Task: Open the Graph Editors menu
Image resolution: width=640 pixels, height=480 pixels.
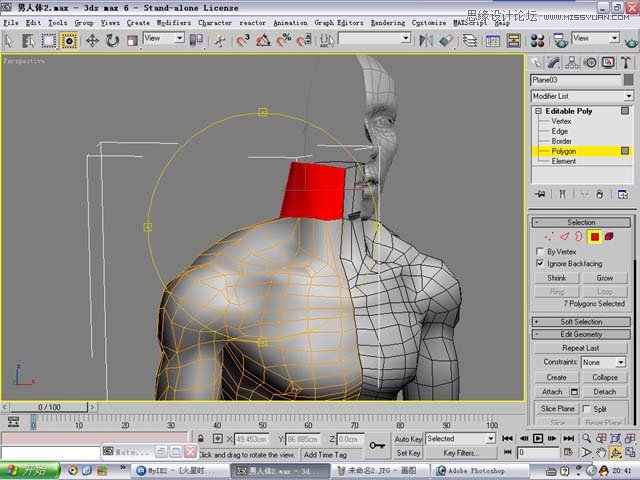Action: (339, 23)
